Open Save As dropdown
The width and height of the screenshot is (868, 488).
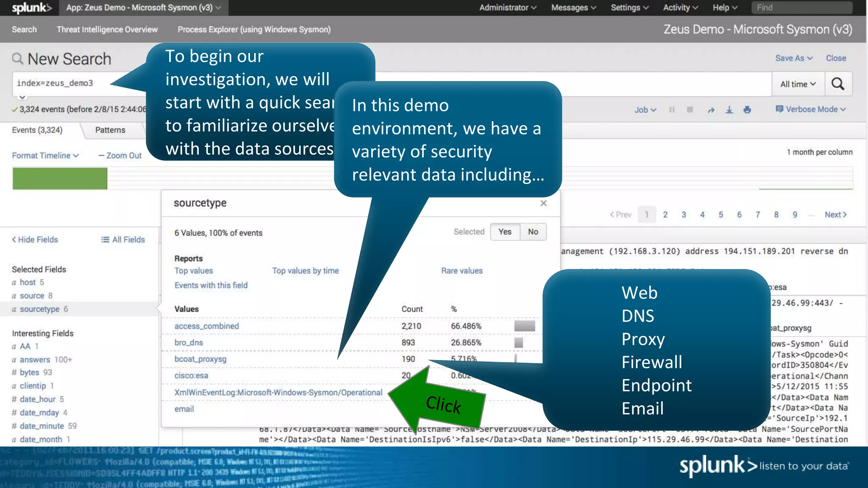(794, 58)
